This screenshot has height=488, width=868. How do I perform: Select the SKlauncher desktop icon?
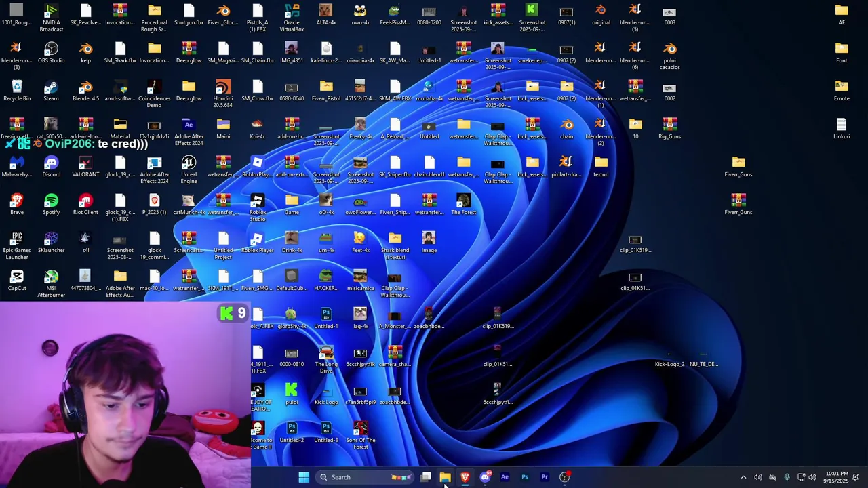tap(52, 242)
